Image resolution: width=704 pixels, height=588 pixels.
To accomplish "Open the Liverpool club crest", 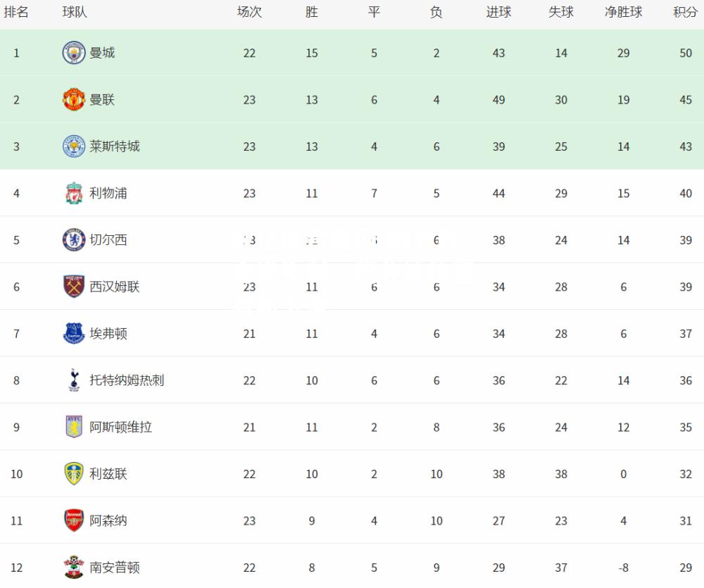I will (x=74, y=193).
